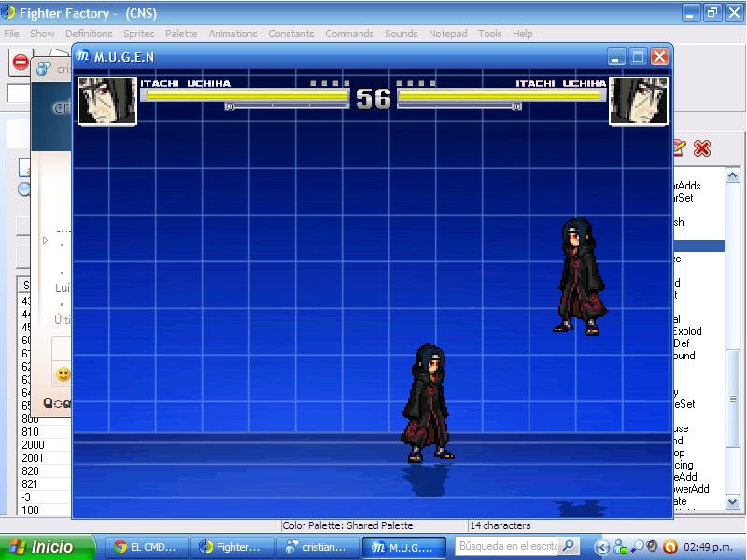Click the left player's power gauge
Image resolution: width=747 pixels, height=560 pixels.
point(287,105)
